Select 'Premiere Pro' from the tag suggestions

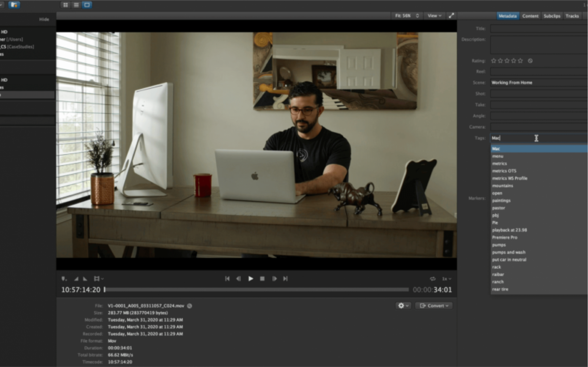pyautogui.click(x=505, y=237)
